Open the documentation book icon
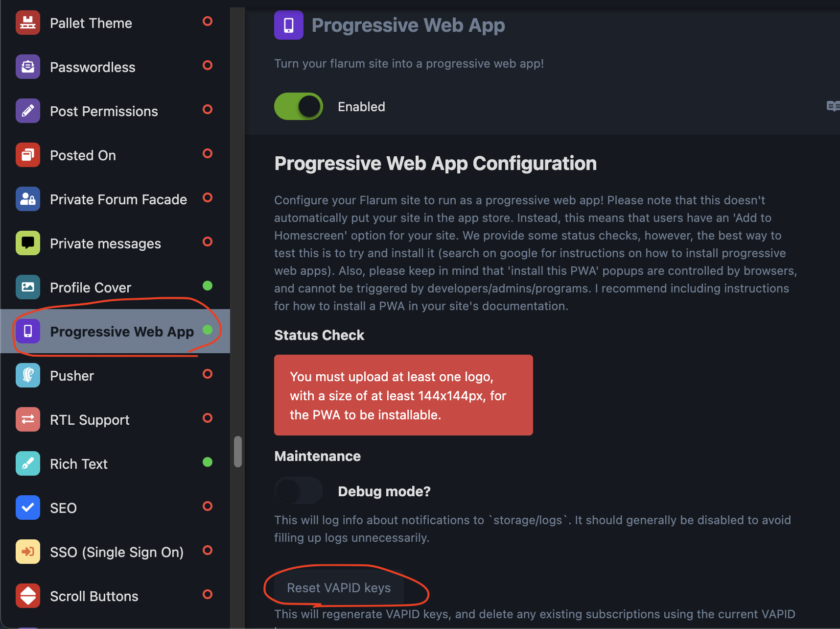 tap(833, 106)
